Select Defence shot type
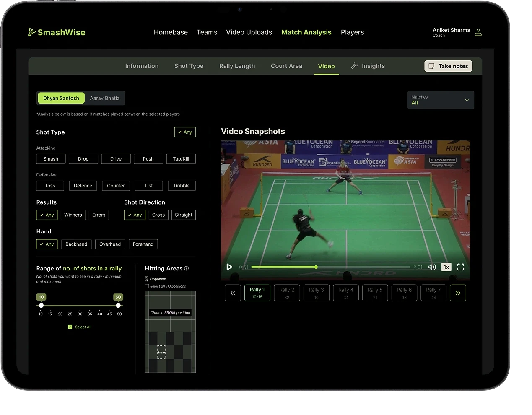532x415 pixels. click(83, 186)
